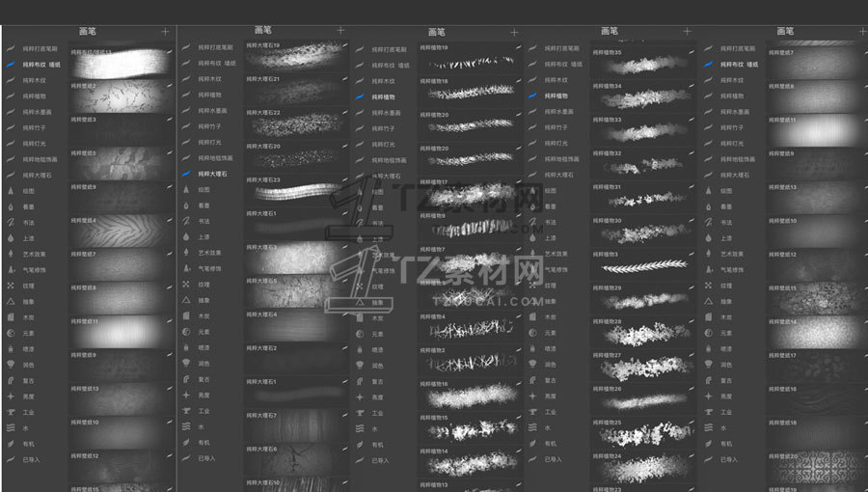Open 纯粹大理石 in the fourth panel list
The width and height of the screenshot is (868, 492).
coord(559,175)
